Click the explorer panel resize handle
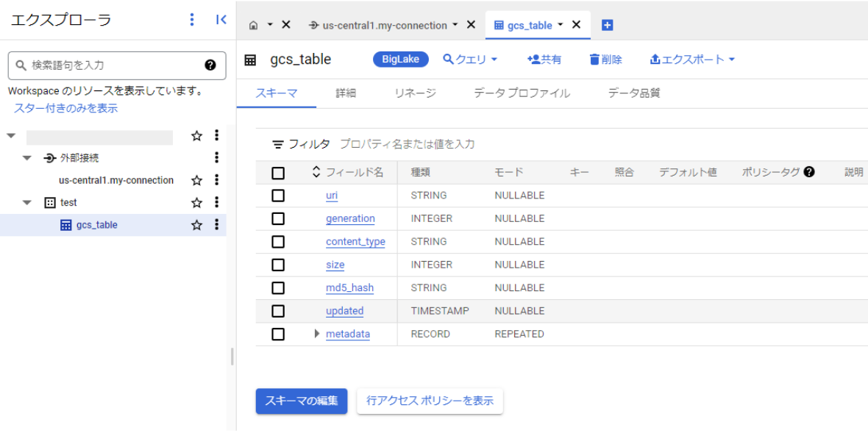Screen dimensions: 868x433 [232, 356]
